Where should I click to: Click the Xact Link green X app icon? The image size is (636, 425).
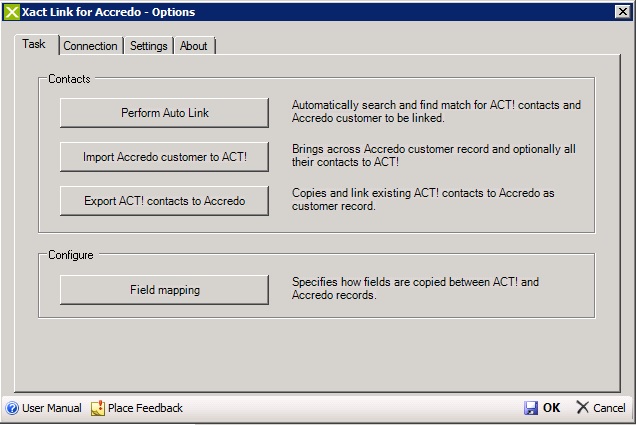(x=11, y=12)
